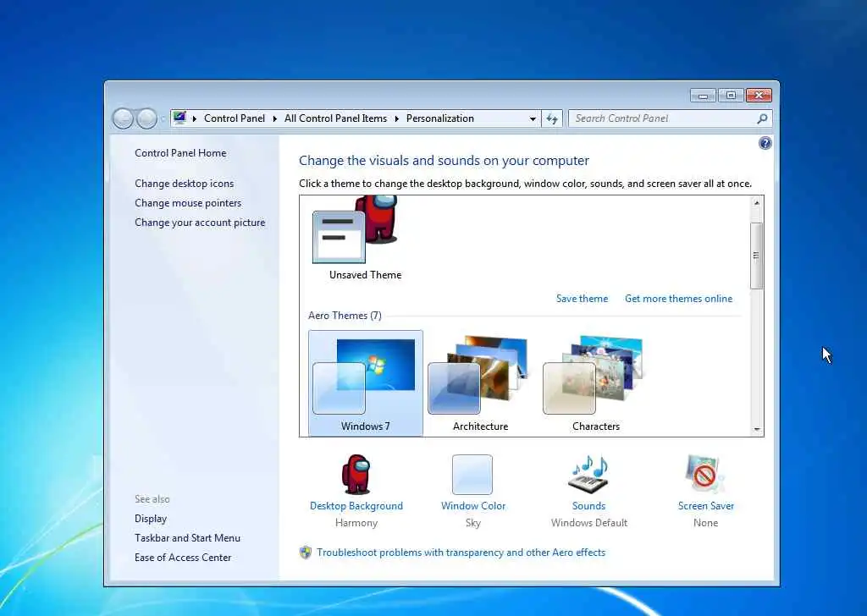Minimize the Personalization window
This screenshot has width=867, height=616.
703,96
